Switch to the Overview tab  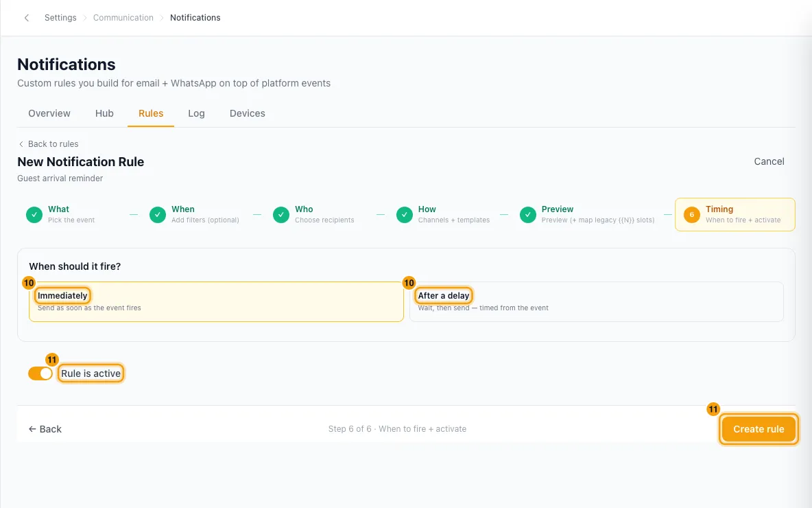[x=49, y=113]
